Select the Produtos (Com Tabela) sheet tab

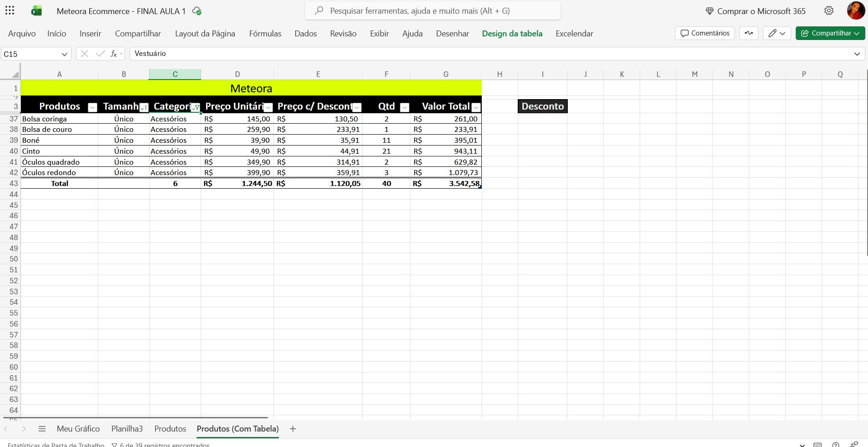[237, 429]
